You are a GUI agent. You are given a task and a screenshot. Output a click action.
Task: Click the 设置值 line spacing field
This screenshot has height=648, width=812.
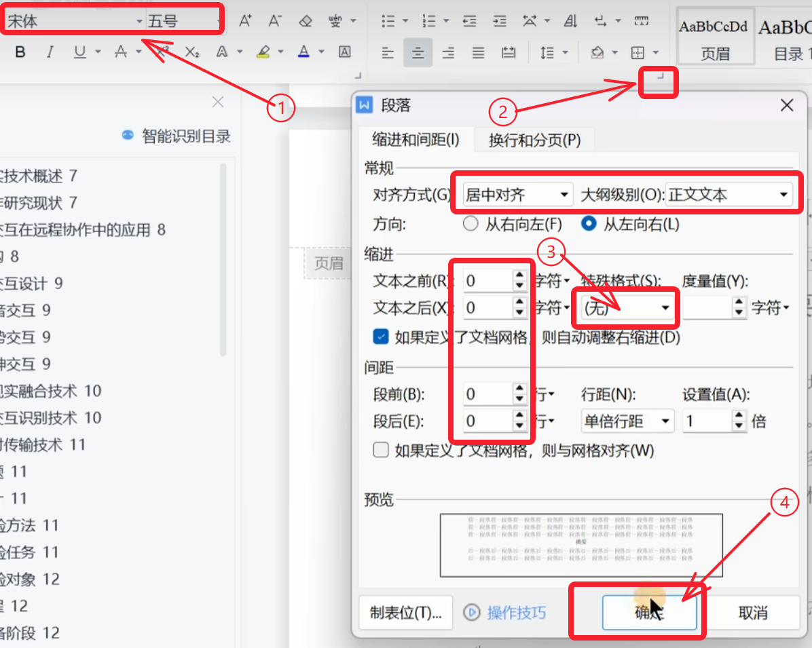click(707, 421)
